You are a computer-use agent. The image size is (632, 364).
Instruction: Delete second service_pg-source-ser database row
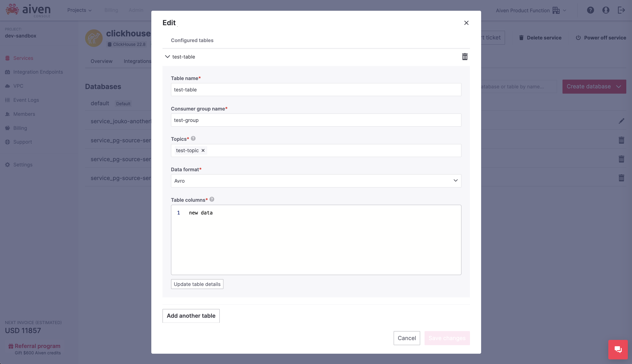[621, 159]
